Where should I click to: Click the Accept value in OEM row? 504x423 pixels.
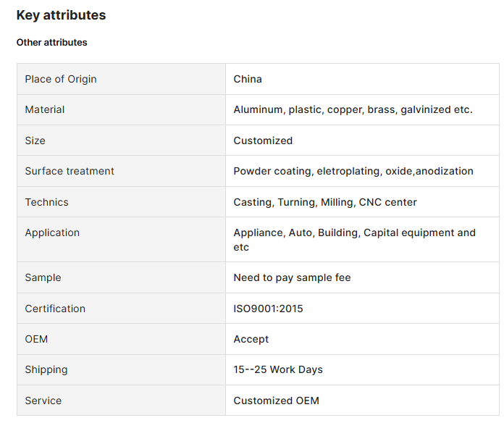pyautogui.click(x=251, y=339)
